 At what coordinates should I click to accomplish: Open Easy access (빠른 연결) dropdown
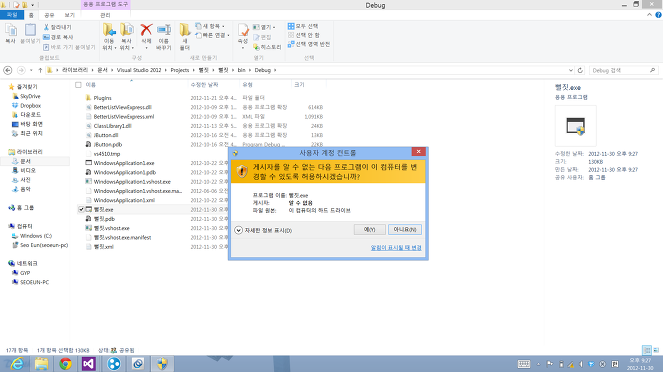pyautogui.click(x=212, y=35)
